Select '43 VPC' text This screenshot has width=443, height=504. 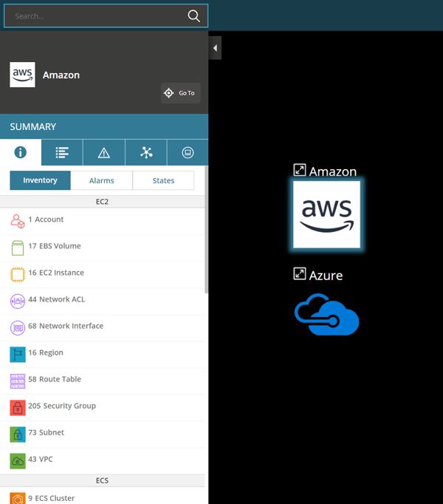pyautogui.click(x=41, y=459)
